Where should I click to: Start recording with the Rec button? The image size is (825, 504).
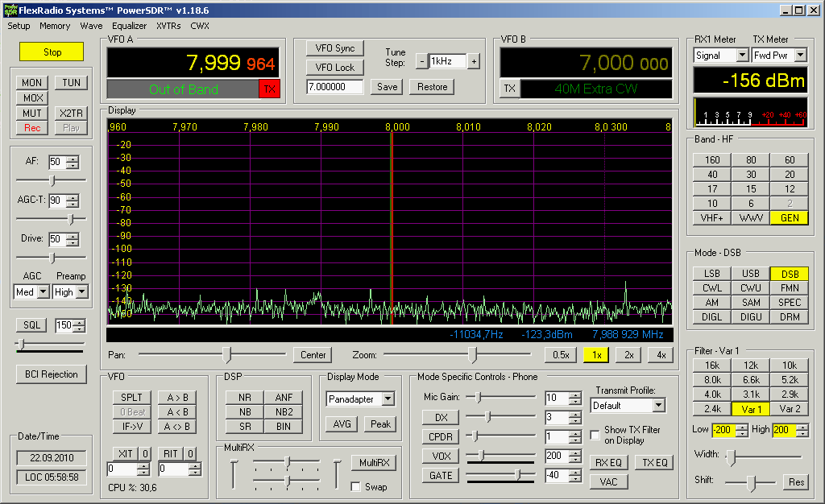pos(31,128)
